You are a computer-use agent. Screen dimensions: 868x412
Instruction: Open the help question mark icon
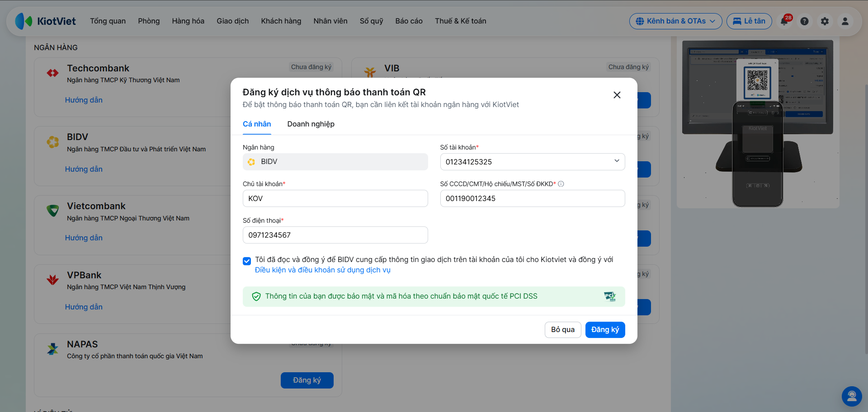[x=804, y=21]
